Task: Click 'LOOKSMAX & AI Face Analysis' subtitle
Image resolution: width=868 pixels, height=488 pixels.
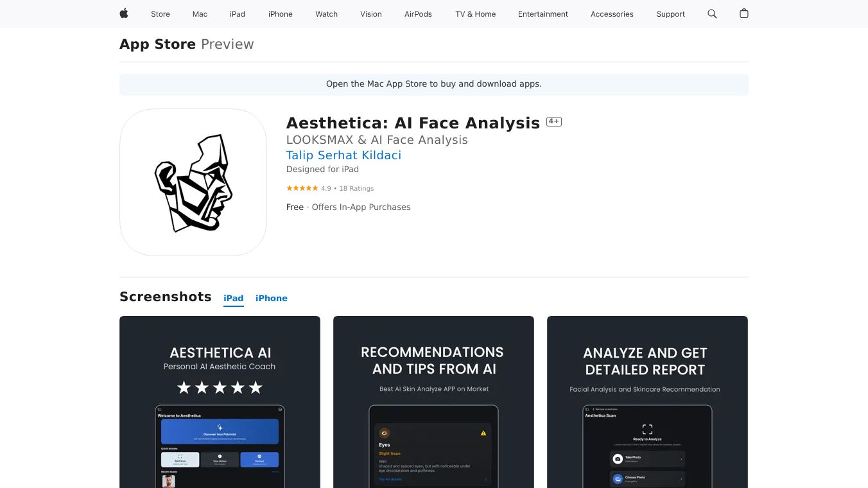Action: [377, 140]
